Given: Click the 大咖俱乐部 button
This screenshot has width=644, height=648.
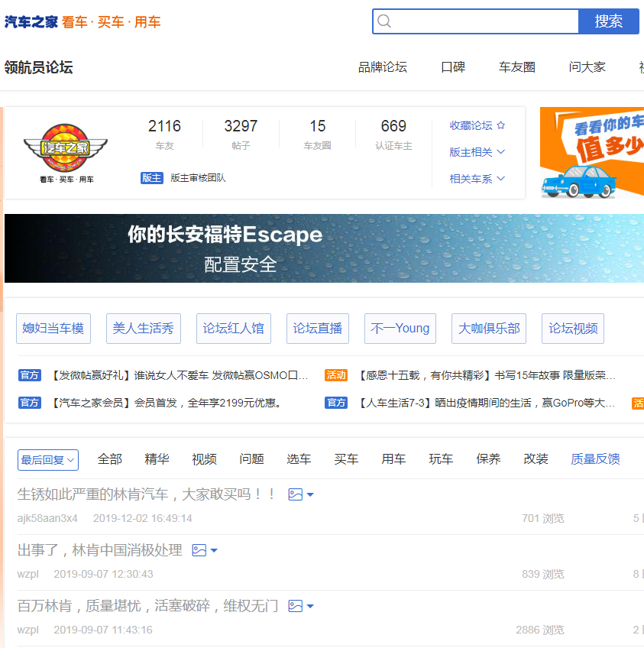Looking at the screenshot, I should [x=489, y=329].
